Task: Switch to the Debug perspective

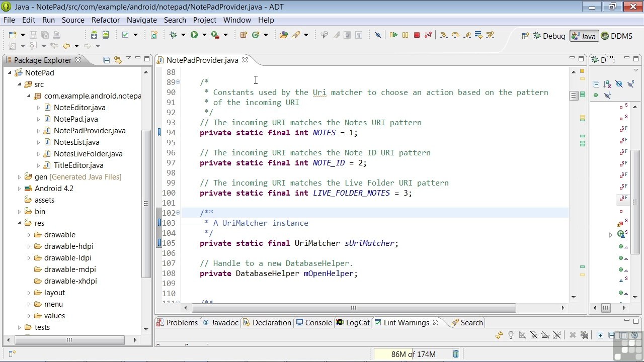Action: click(549, 36)
